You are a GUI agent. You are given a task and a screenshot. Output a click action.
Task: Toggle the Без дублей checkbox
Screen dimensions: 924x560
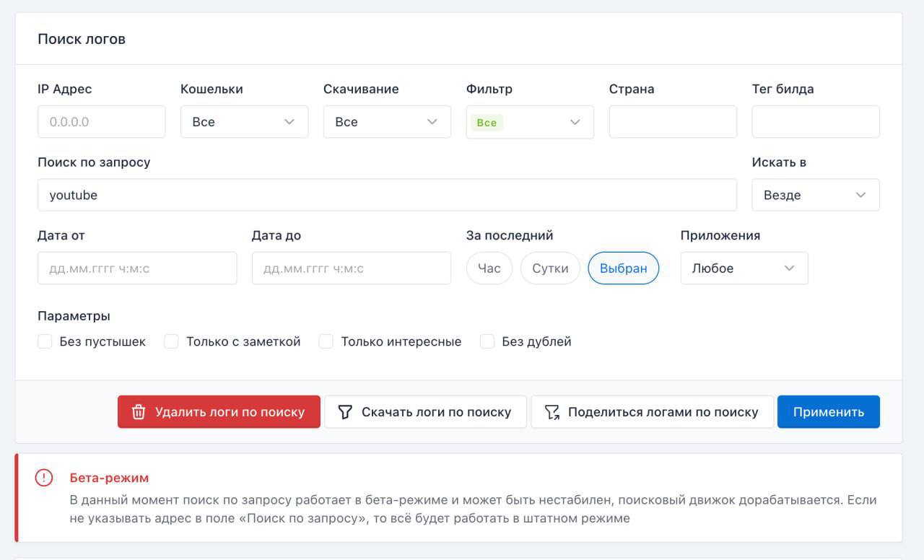(487, 341)
